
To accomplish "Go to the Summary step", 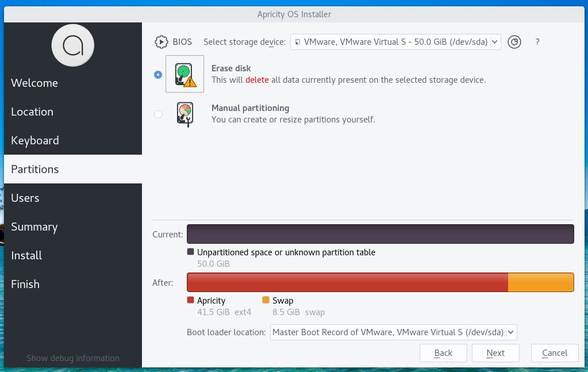I will click(x=34, y=227).
